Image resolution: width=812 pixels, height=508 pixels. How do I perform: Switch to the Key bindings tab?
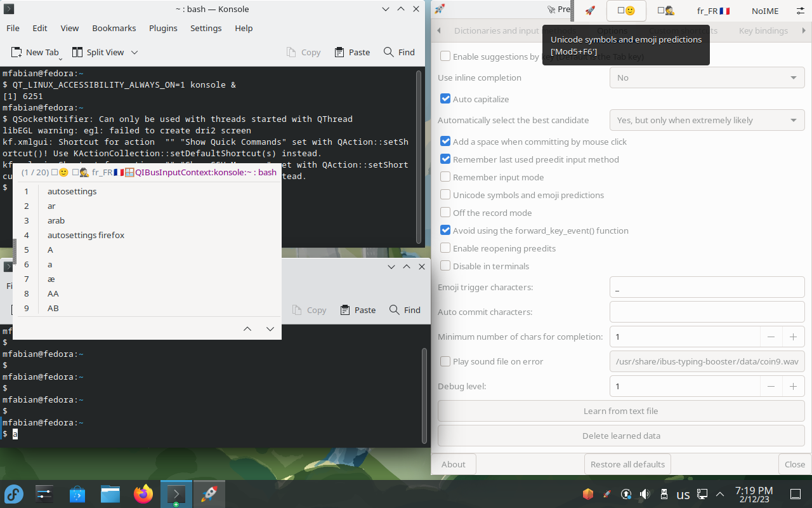pos(763,30)
